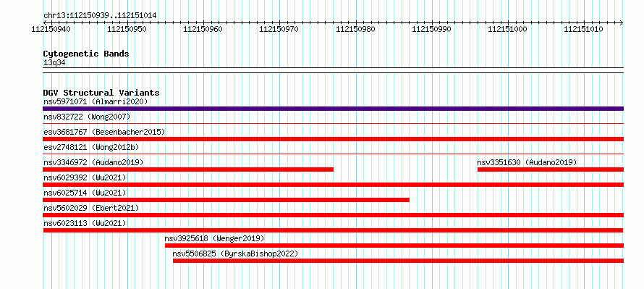
Task: Open esv3681767 (Besenbacher2015) variant label
Action: coord(104,132)
